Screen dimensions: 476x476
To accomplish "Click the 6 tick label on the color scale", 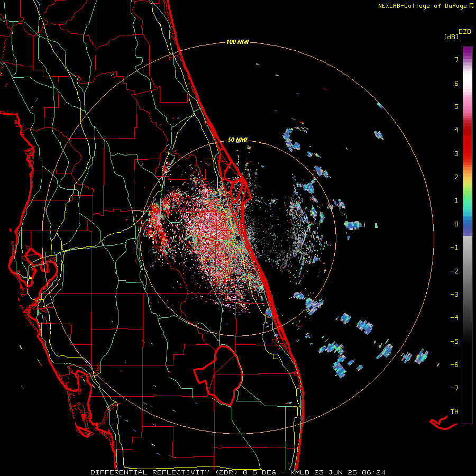I will tap(456, 83).
